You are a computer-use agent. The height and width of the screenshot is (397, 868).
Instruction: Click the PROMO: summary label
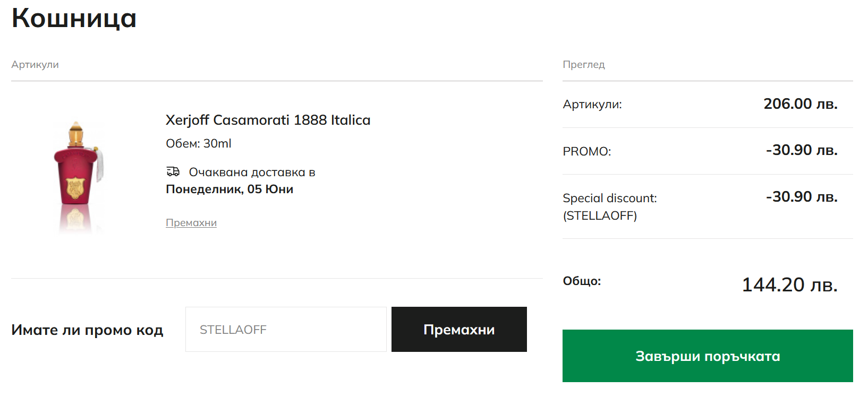(587, 152)
